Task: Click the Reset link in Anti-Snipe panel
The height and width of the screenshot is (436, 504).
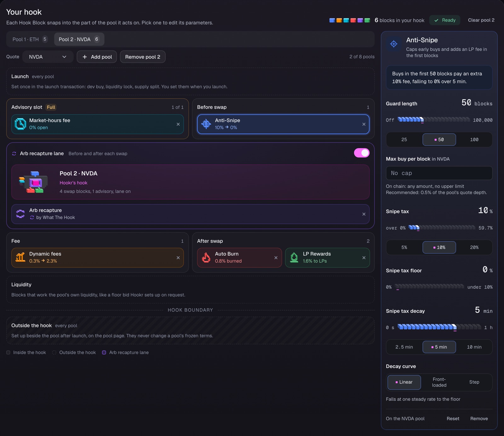Action: point(453,419)
